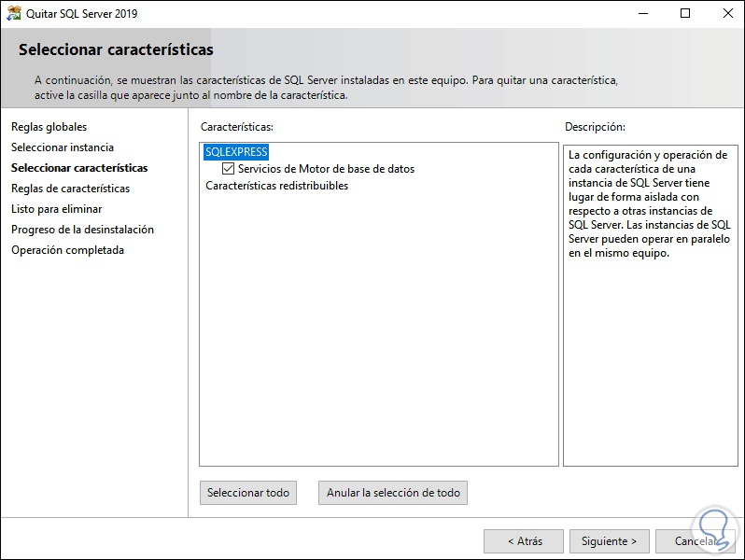This screenshot has width=745, height=560.
Task: Go back with the Atrás button
Action: pos(524,541)
